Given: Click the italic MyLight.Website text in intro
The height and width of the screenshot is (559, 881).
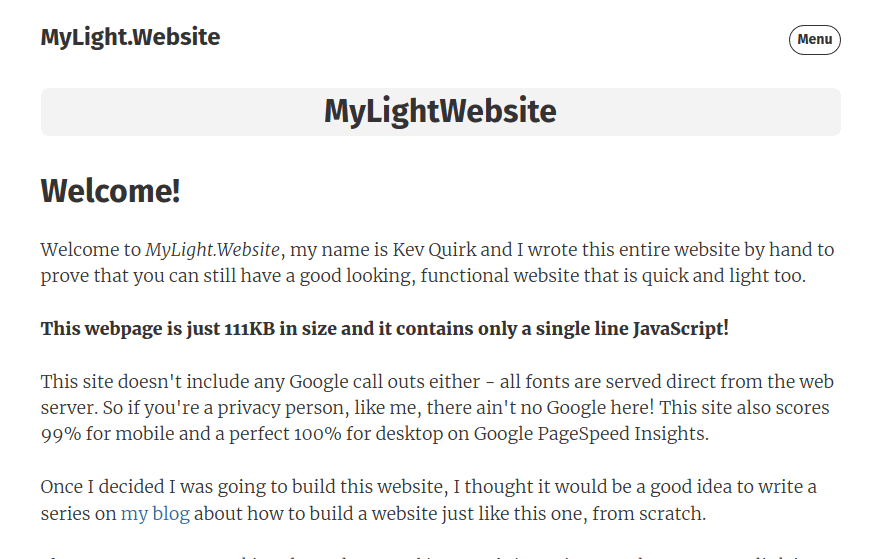Looking at the screenshot, I should click(x=212, y=249).
